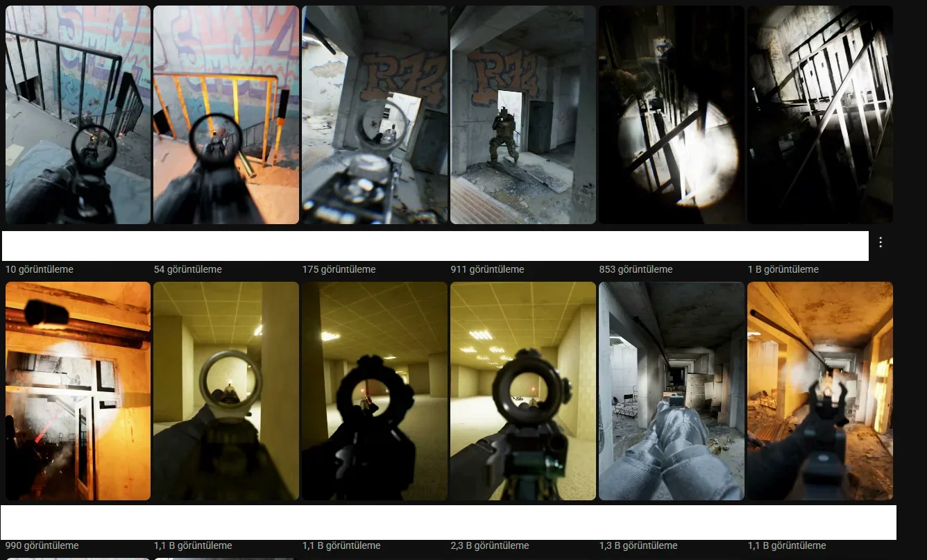
Task: Open the Short with 1 B görüntüleme
Action: coord(820,115)
